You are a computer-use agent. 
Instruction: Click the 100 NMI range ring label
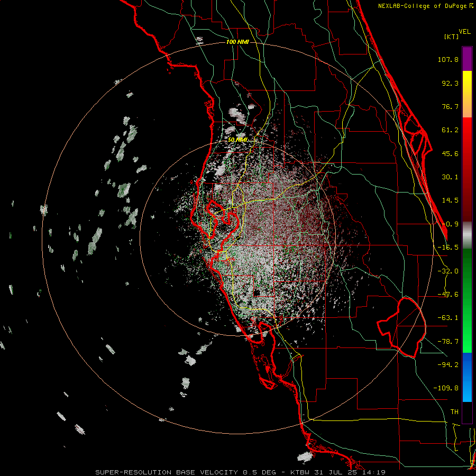click(237, 42)
